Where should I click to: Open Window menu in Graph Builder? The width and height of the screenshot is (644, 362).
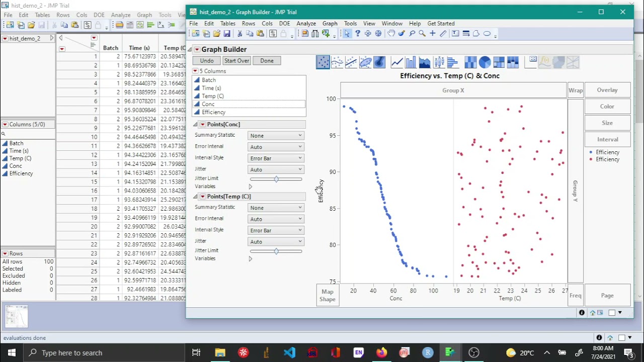pyautogui.click(x=392, y=24)
